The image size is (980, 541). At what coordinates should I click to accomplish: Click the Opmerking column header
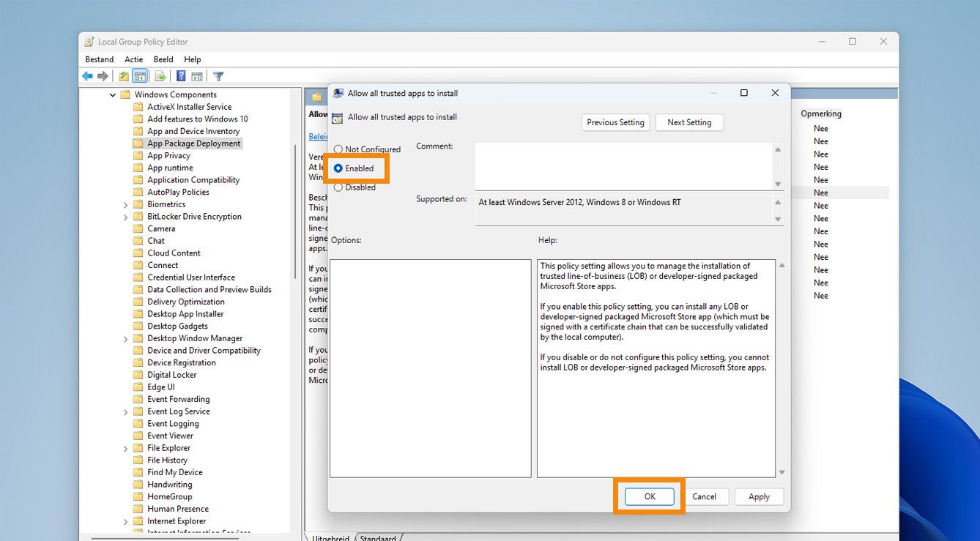821,113
